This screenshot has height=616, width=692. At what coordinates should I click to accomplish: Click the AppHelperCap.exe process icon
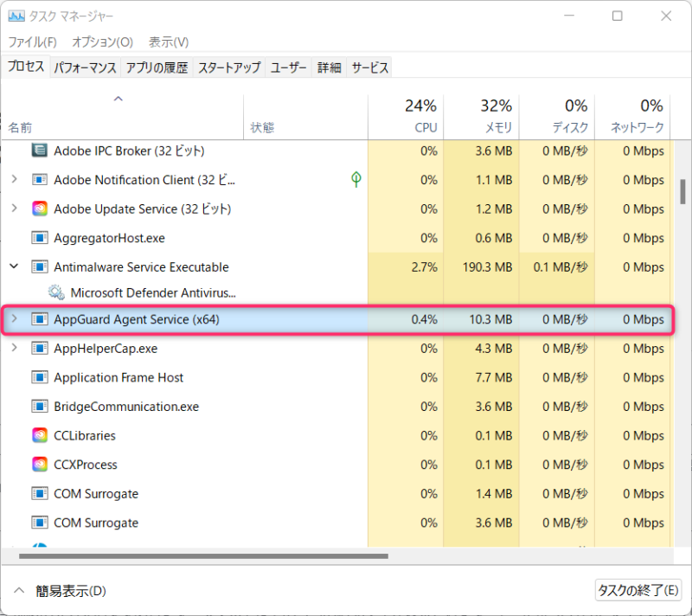point(39,348)
